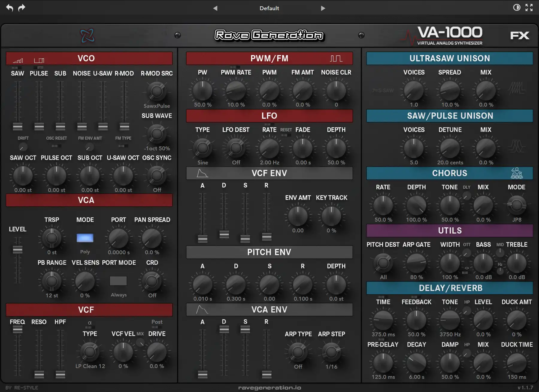Switch to the FX page

click(520, 36)
